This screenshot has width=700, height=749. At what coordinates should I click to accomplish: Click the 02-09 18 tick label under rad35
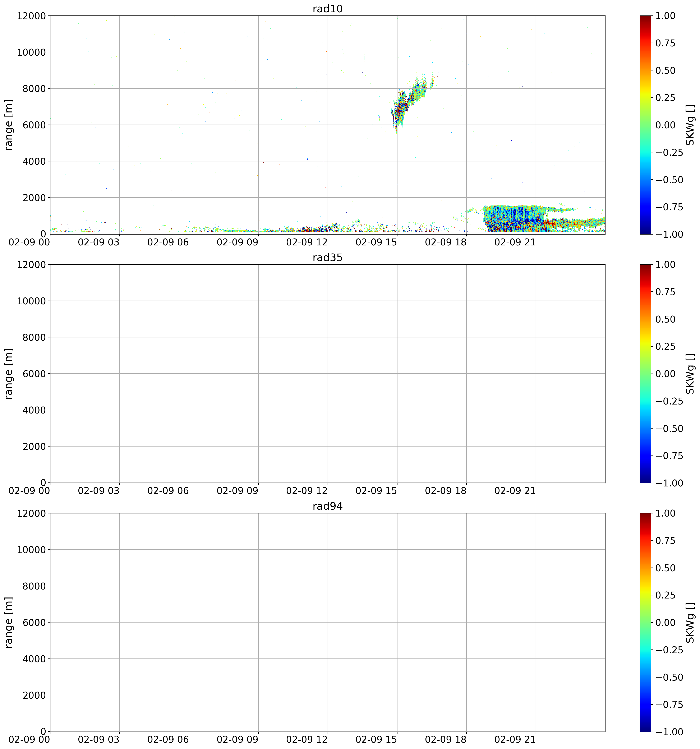tap(445, 491)
